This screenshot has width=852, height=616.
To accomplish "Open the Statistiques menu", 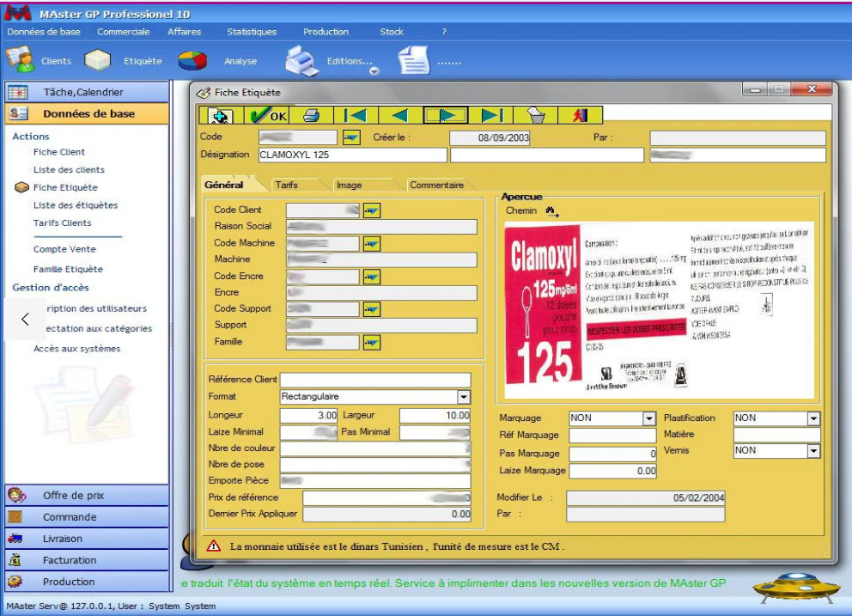I will [252, 32].
